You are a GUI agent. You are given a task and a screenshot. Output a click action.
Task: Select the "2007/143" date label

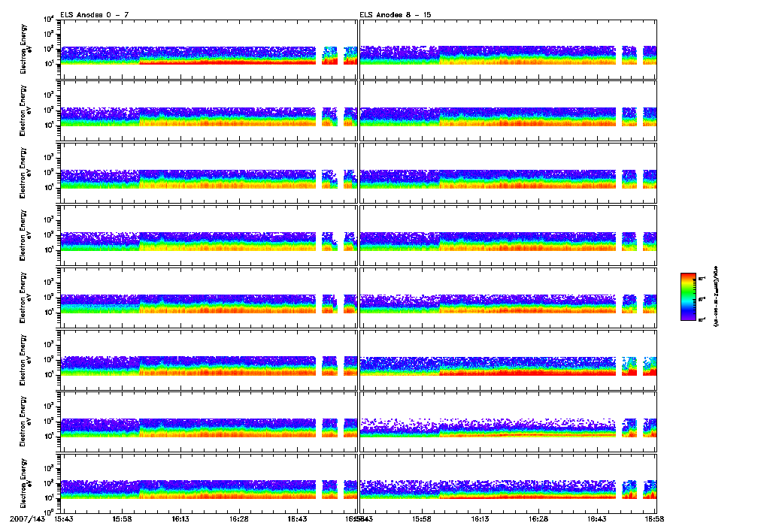click(27, 518)
